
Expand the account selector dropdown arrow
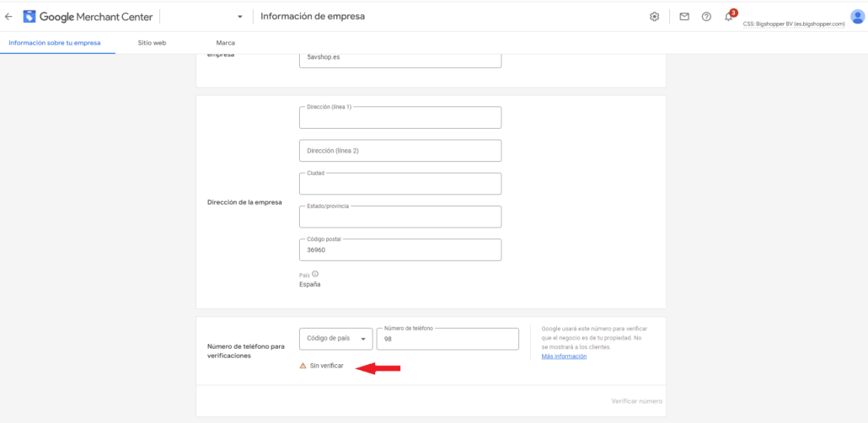coord(240,17)
